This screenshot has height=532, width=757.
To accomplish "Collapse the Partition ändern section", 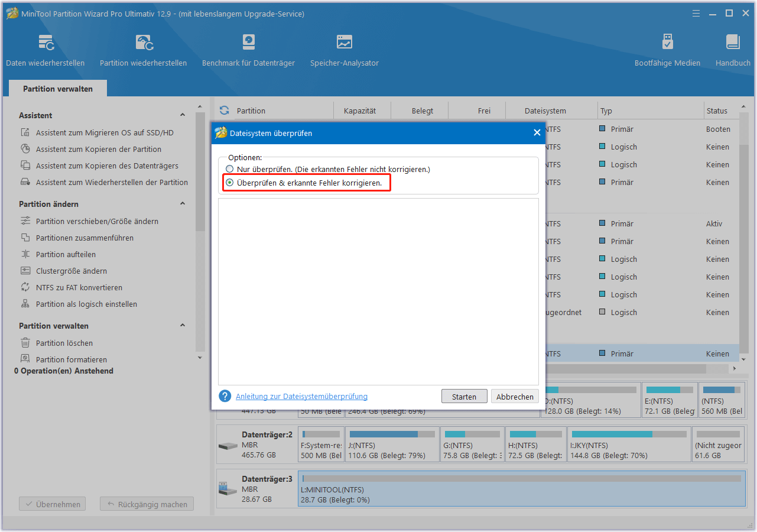I will (x=183, y=204).
